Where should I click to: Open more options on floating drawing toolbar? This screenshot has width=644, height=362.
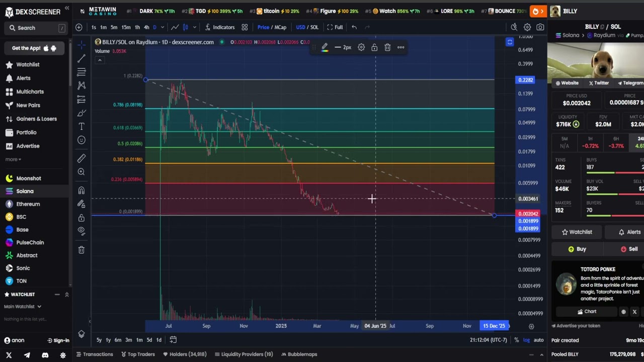pyautogui.click(x=400, y=47)
